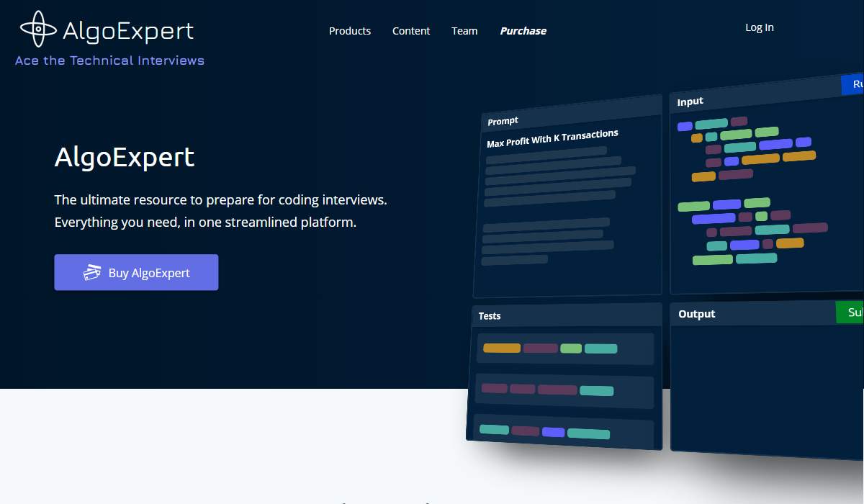Screen dimensions: 864x504
Task: Click the credit card icon on the Buy button
Action: point(92,272)
